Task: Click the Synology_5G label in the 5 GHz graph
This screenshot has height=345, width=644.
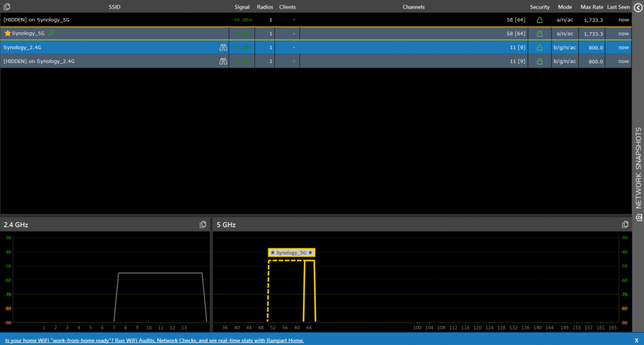Action: (x=292, y=252)
